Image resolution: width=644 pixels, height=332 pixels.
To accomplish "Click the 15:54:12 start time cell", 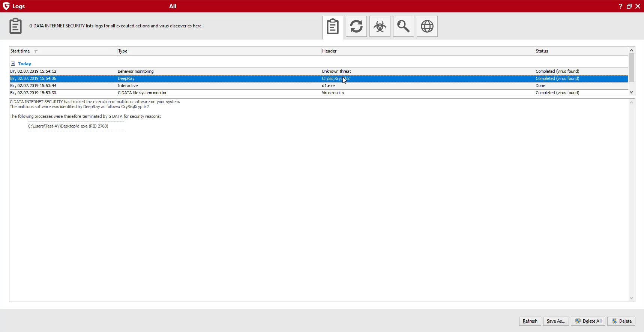I will point(33,71).
